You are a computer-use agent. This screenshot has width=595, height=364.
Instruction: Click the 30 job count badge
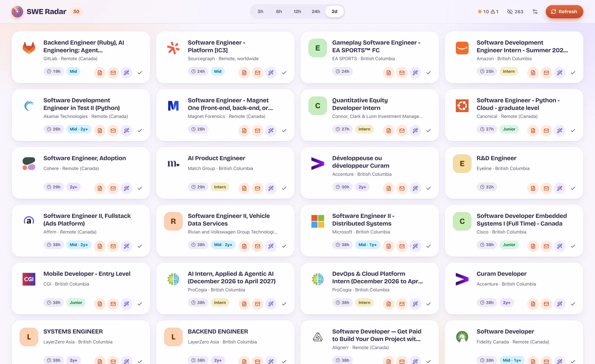click(76, 12)
